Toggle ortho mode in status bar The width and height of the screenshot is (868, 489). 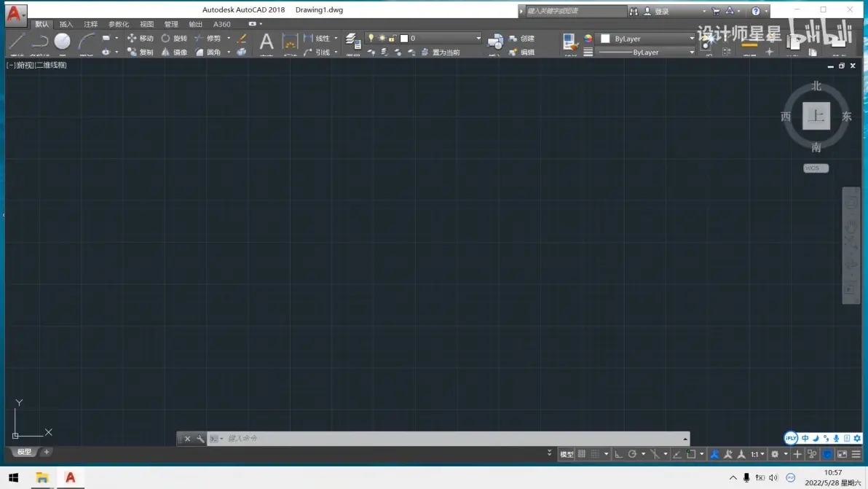[x=619, y=454]
